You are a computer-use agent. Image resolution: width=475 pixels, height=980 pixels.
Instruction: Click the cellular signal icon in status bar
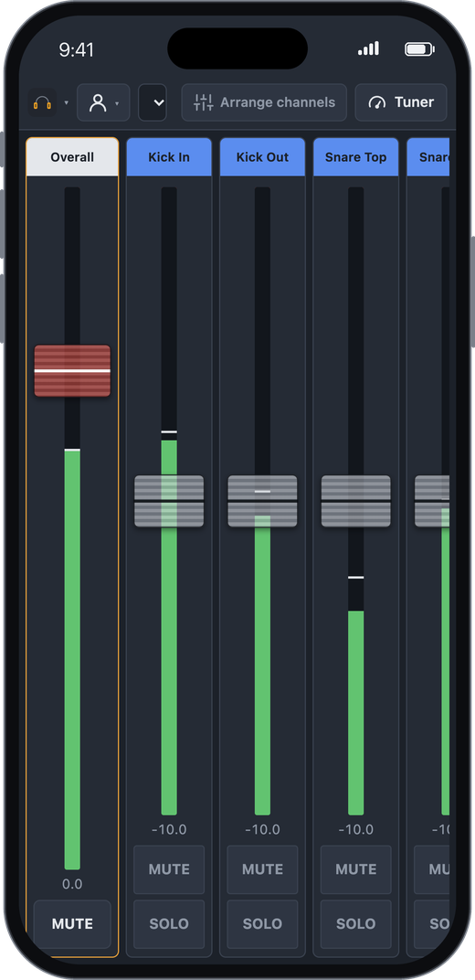pyautogui.click(x=368, y=48)
